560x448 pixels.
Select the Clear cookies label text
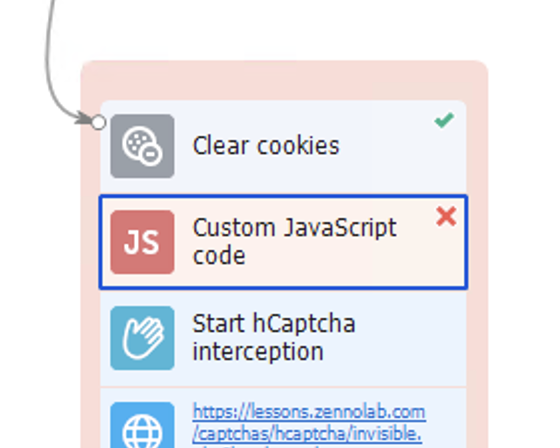(x=266, y=146)
